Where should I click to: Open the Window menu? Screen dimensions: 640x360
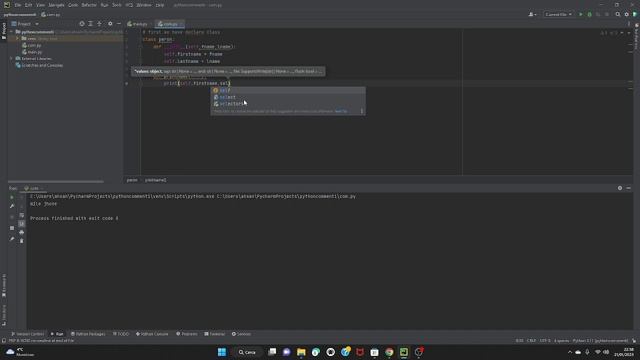tap(144, 5)
